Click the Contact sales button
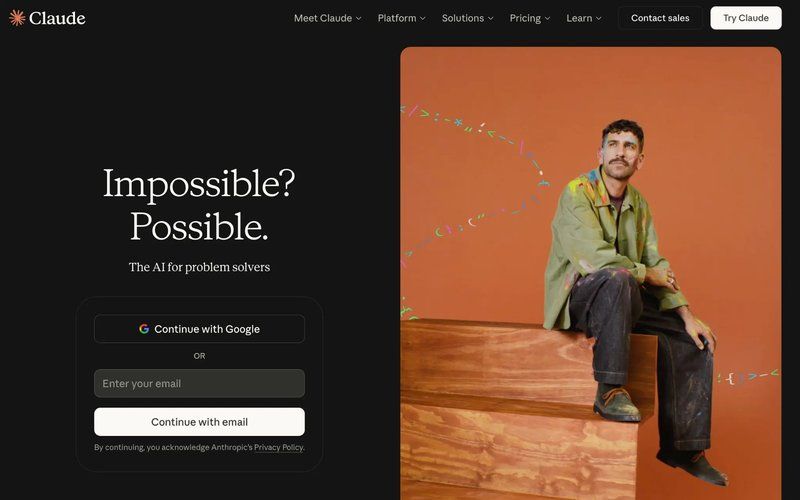Viewport: 800px width, 500px height. point(660,18)
